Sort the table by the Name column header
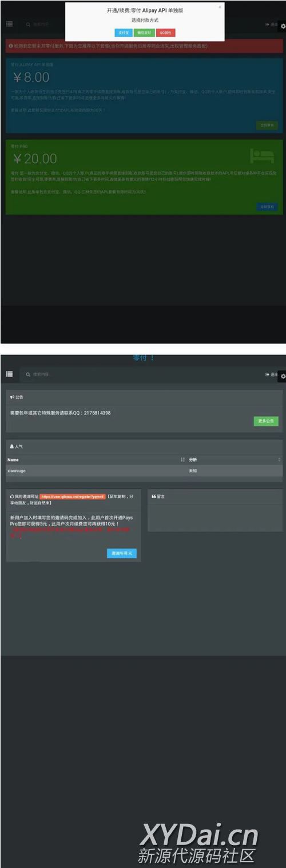This screenshot has width=286, height=868. click(x=96, y=459)
